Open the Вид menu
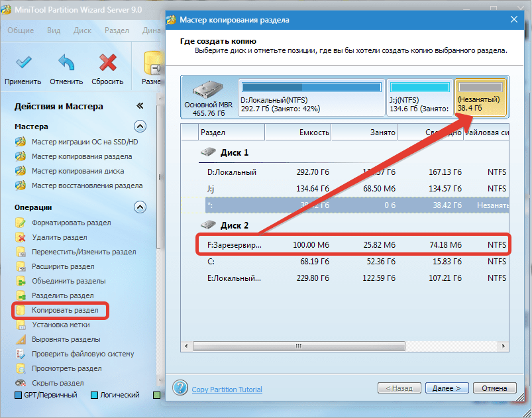 tap(54, 30)
